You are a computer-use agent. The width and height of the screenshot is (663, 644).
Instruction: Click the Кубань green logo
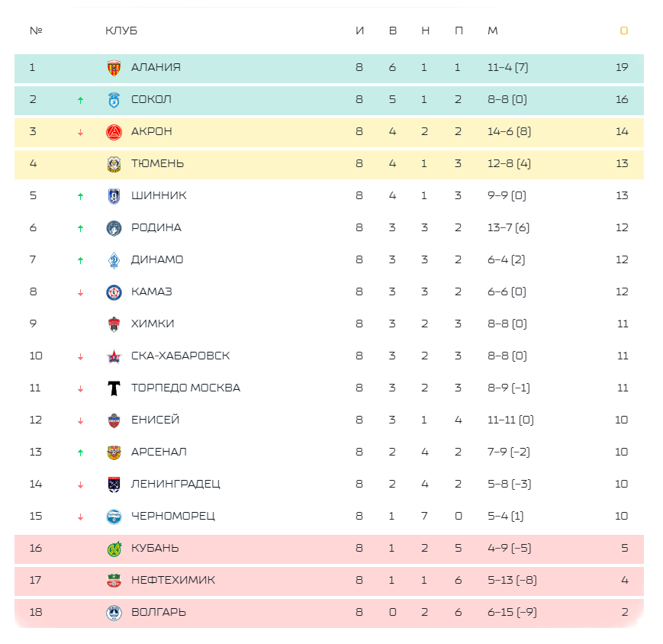[114, 549]
